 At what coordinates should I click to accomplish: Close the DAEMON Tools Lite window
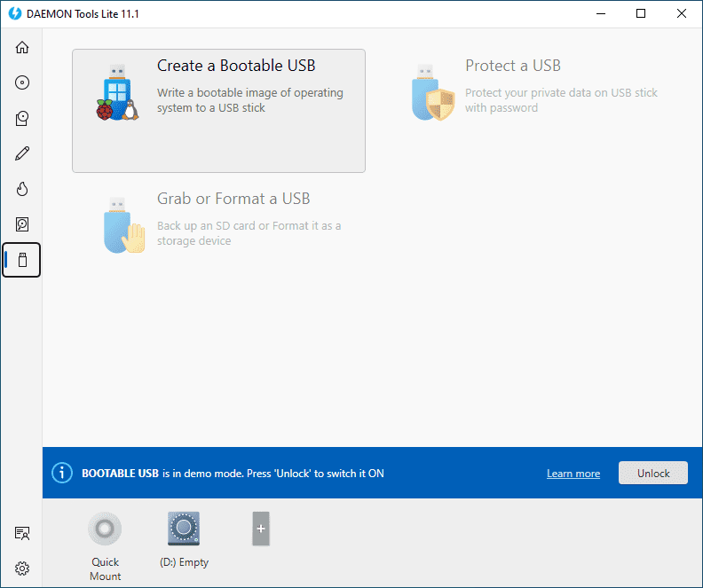point(682,14)
